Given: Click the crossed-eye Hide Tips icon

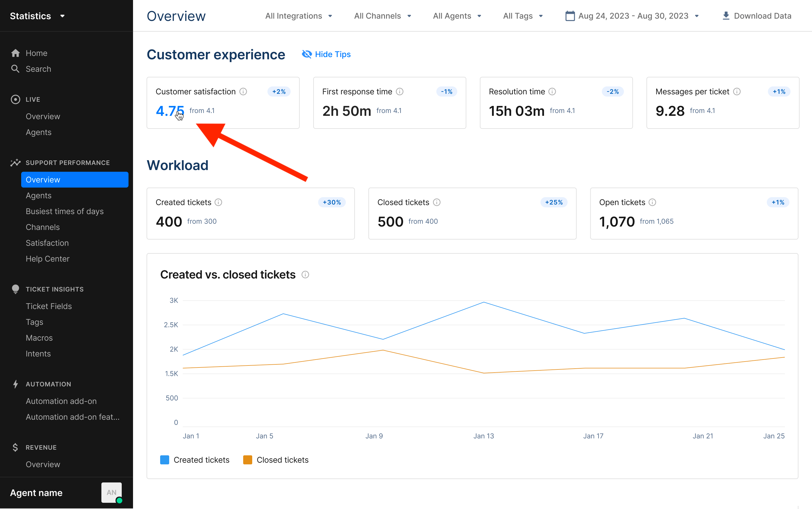Looking at the screenshot, I should coord(306,54).
